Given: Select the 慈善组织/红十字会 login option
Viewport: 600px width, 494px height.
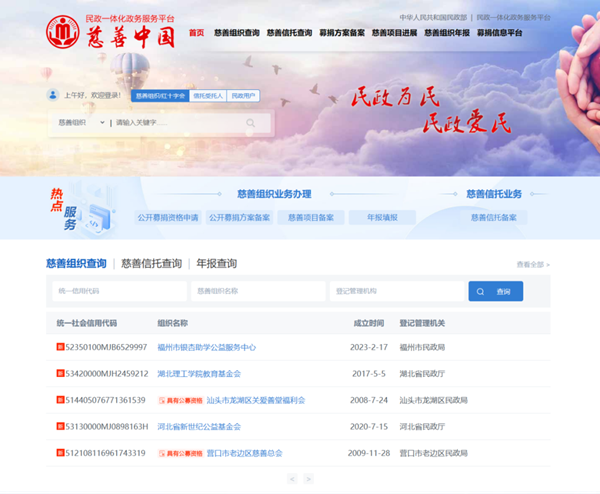Looking at the screenshot, I should tap(161, 96).
